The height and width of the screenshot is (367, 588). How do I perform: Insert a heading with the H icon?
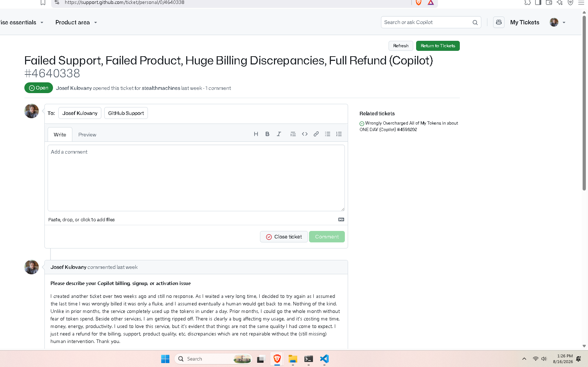pyautogui.click(x=256, y=134)
